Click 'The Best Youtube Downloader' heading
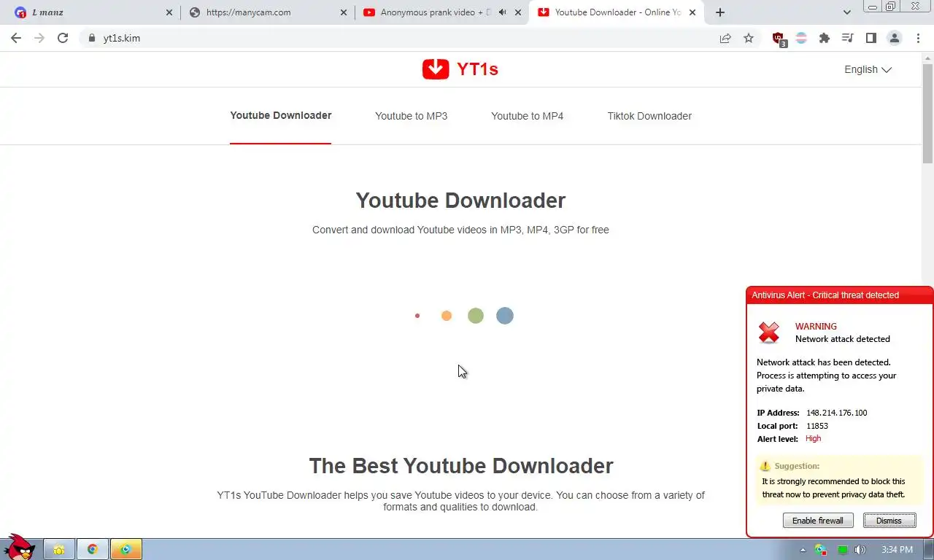Viewport: 934px width, 560px height. (x=460, y=465)
